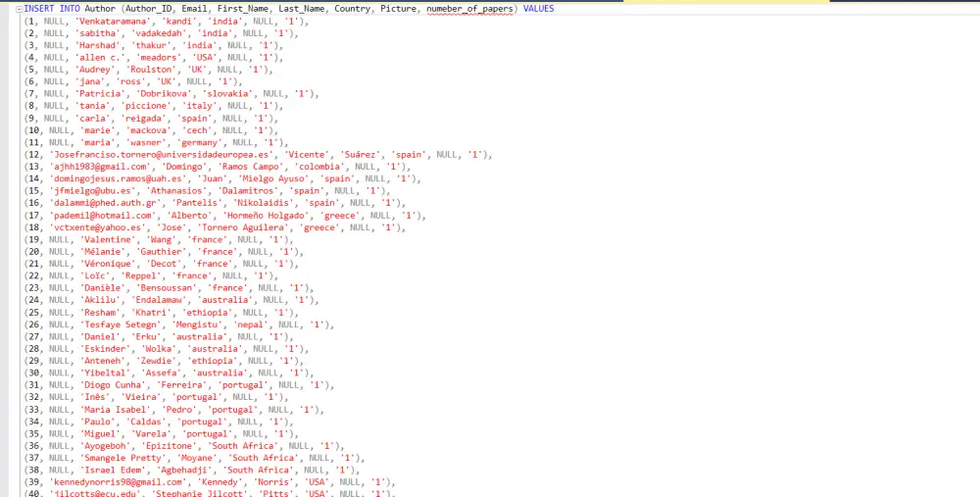This screenshot has height=497, width=980.
Task: Click the 'Venkataramana' string
Action: pos(113,22)
